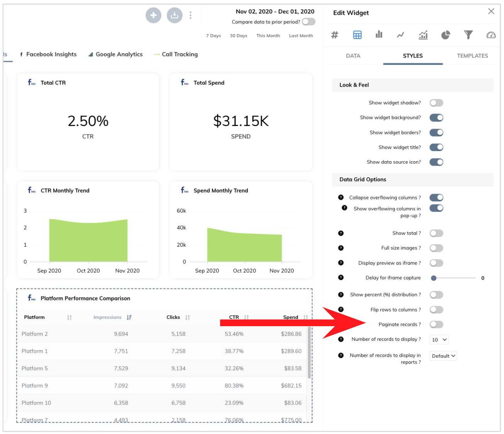Click the $31.15K Total Spend value
Image resolution: width=504 pixels, height=434 pixels.
pyautogui.click(x=241, y=121)
